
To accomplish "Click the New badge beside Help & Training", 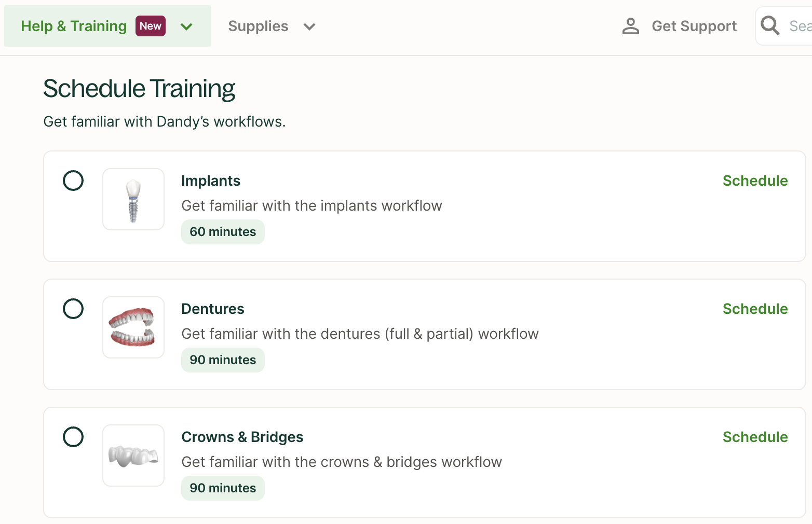I will coord(150,26).
